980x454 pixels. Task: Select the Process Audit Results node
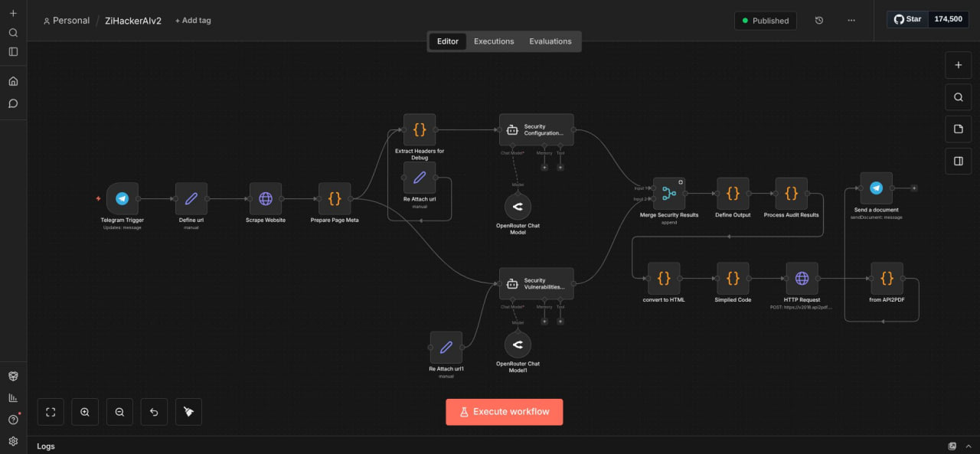pos(792,194)
